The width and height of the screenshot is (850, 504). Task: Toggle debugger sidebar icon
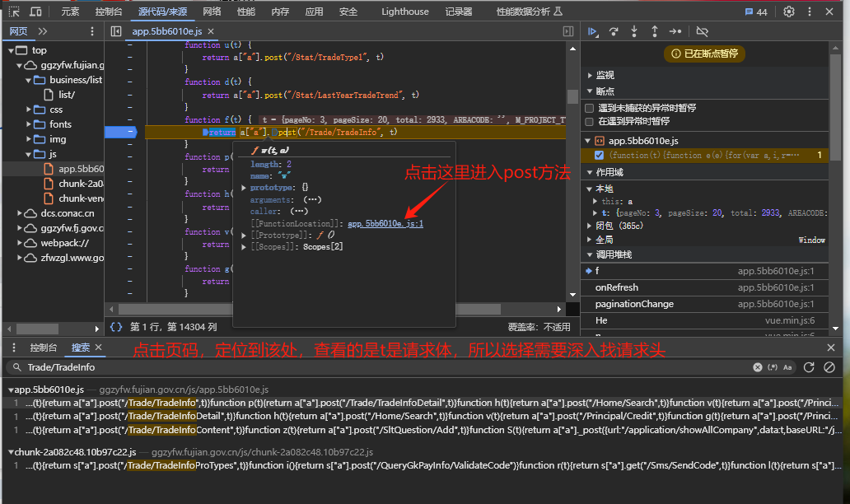pos(568,31)
